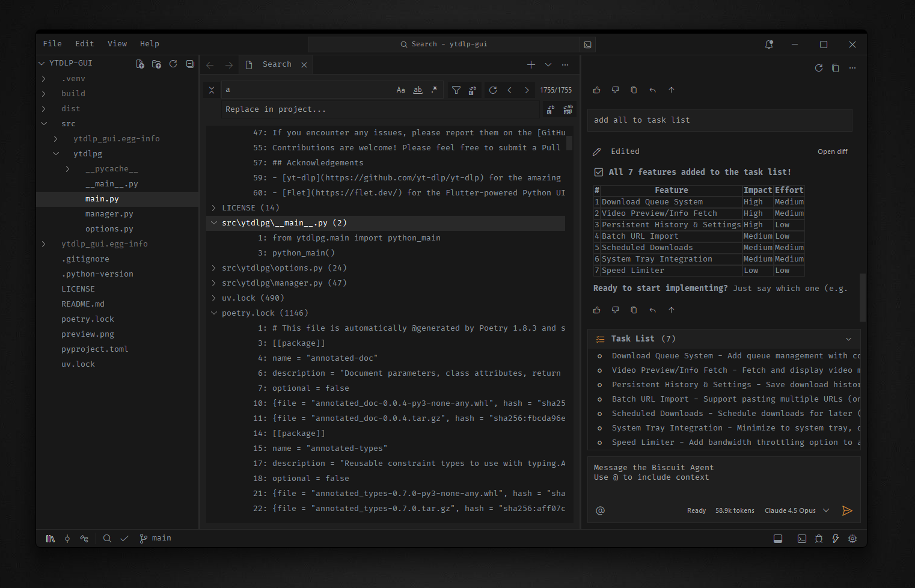The height and width of the screenshot is (588, 915).
Task: Open notifications bell icon in title bar
Action: coord(769,44)
